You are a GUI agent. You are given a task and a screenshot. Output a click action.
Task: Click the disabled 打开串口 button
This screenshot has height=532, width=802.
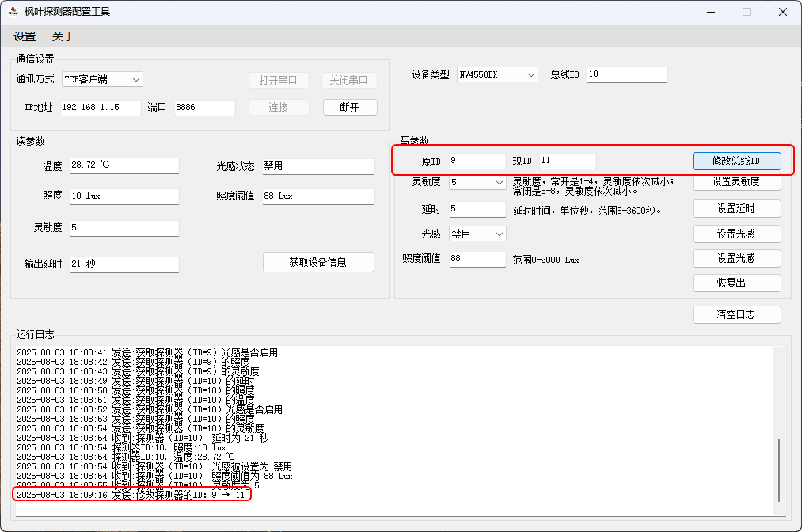[279, 80]
